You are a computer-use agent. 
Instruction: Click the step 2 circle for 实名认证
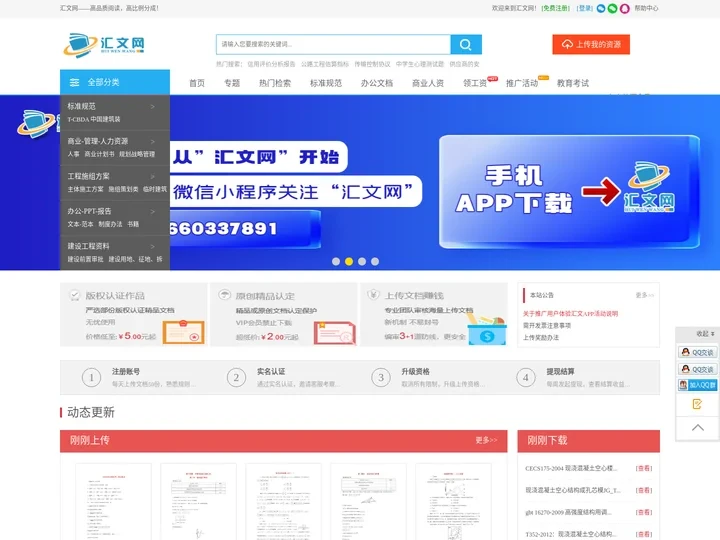pos(236,378)
